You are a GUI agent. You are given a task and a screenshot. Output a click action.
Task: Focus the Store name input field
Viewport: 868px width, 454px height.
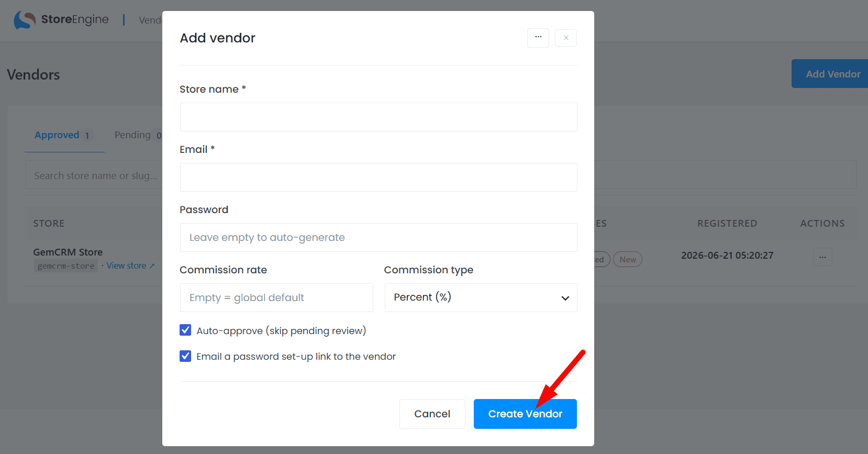tap(379, 117)
